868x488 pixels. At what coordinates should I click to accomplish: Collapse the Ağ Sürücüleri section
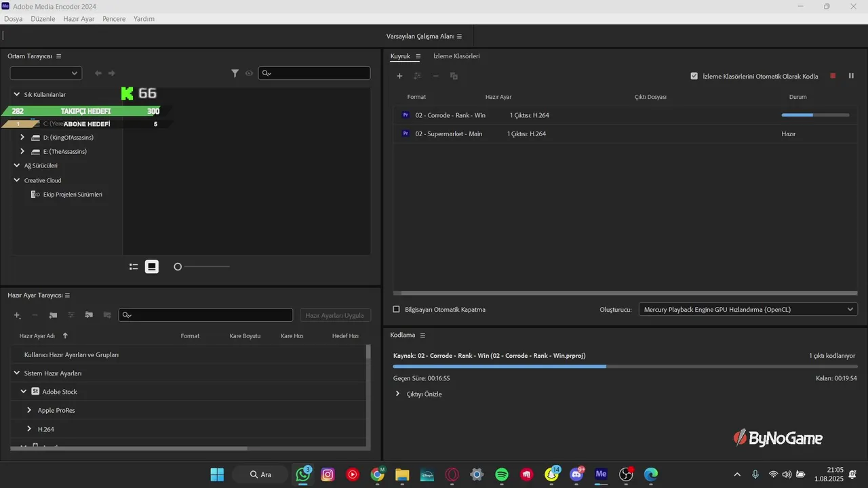coord(17,165)
